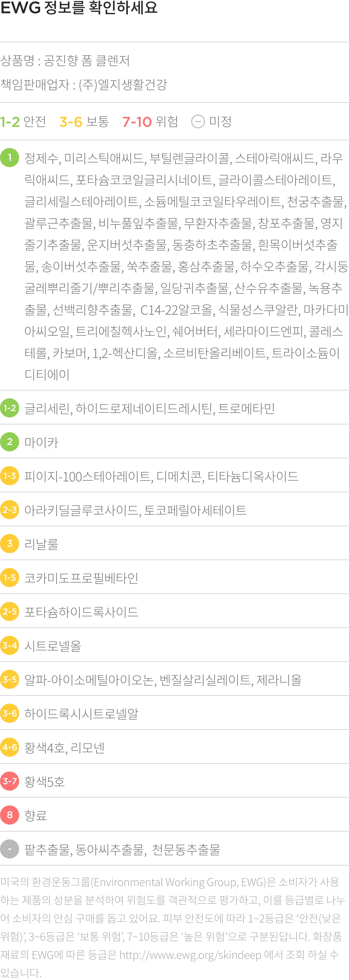
Task: Click the 하이드록시시트로넬알 ingredient text
Action: pyautogui.click(x=81, y=713)
